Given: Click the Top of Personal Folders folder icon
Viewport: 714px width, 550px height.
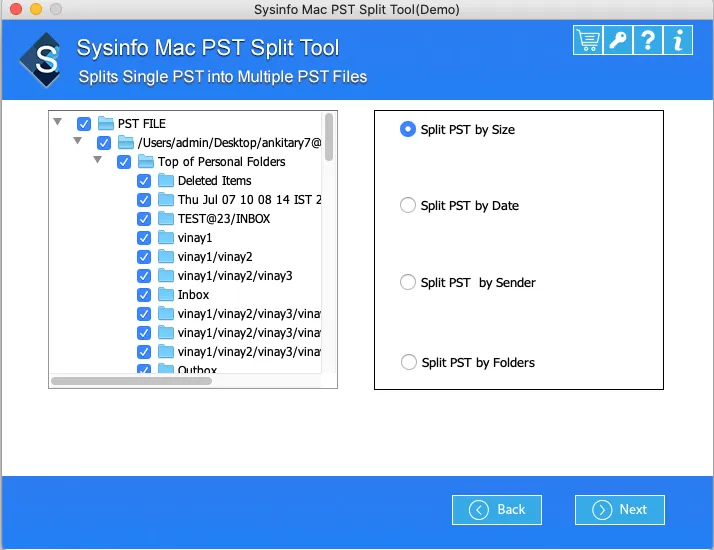Looking at the screenshot, I should tap(146, 162).
